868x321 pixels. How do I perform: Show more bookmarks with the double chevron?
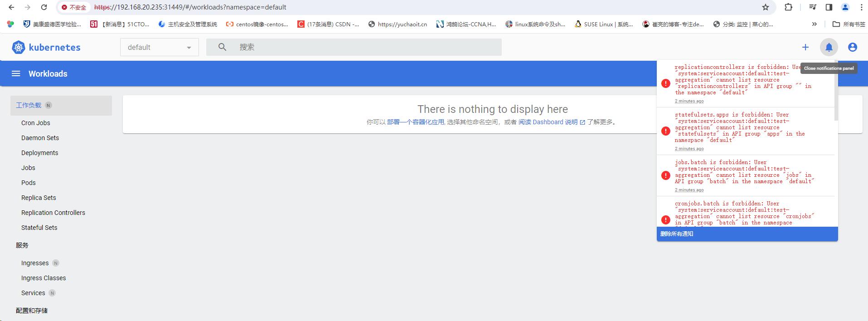[815, 24]
